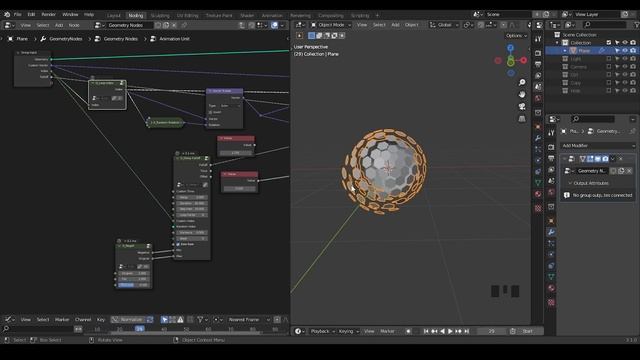Hide the Plane in viewport eye icon
Screen dimensions: 640x360
pyautogui.click(x=624, y=51)
